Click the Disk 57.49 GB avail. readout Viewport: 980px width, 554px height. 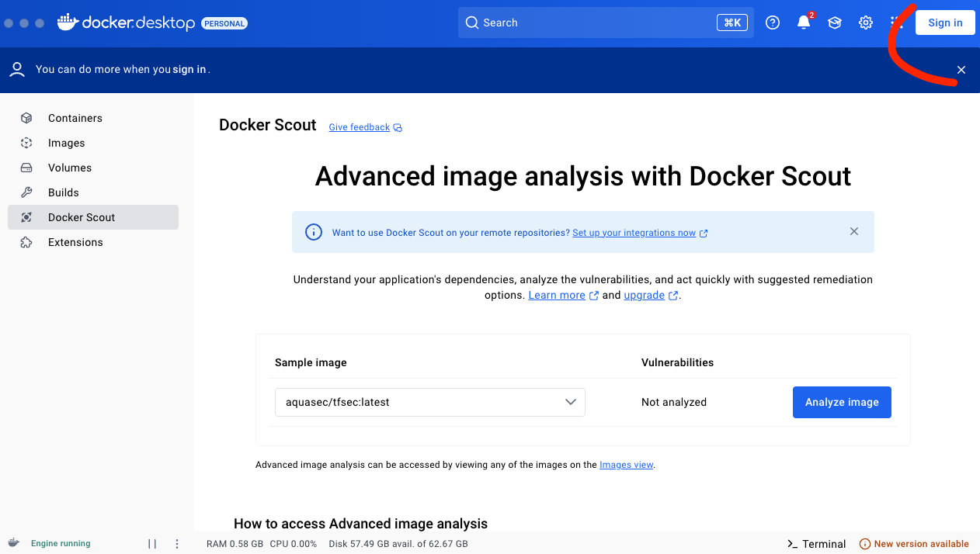point(398,544)
